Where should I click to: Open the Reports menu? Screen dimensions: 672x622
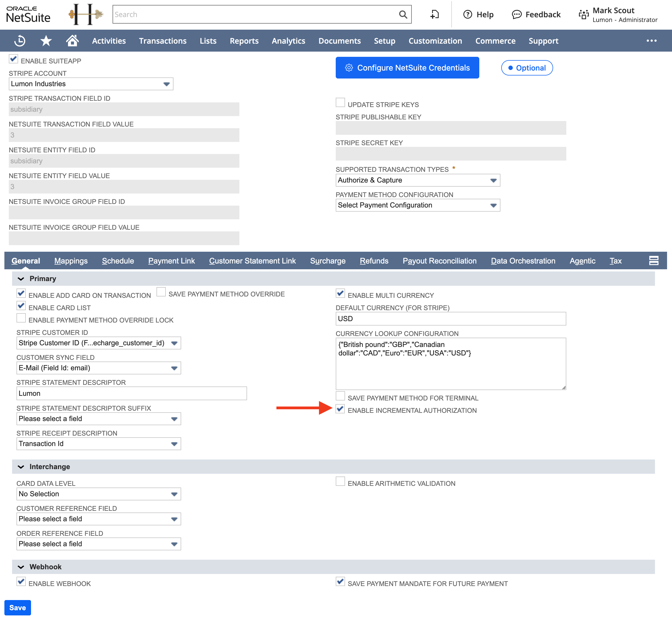tap(244, 41)
